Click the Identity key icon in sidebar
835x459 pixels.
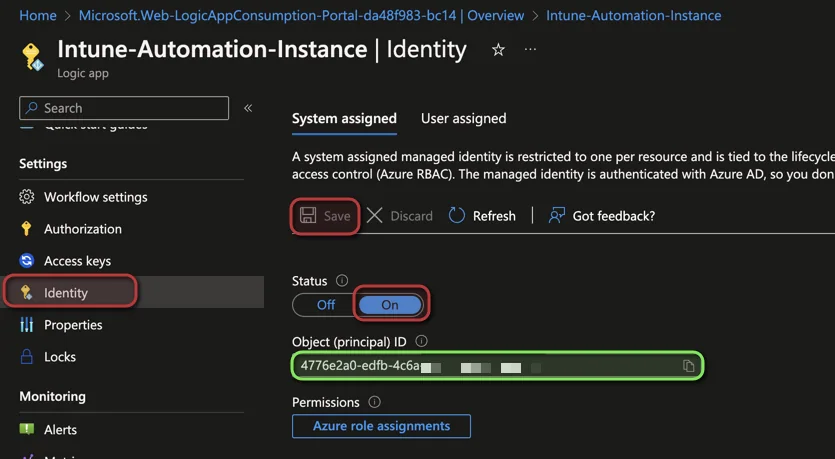coord(26,292)
